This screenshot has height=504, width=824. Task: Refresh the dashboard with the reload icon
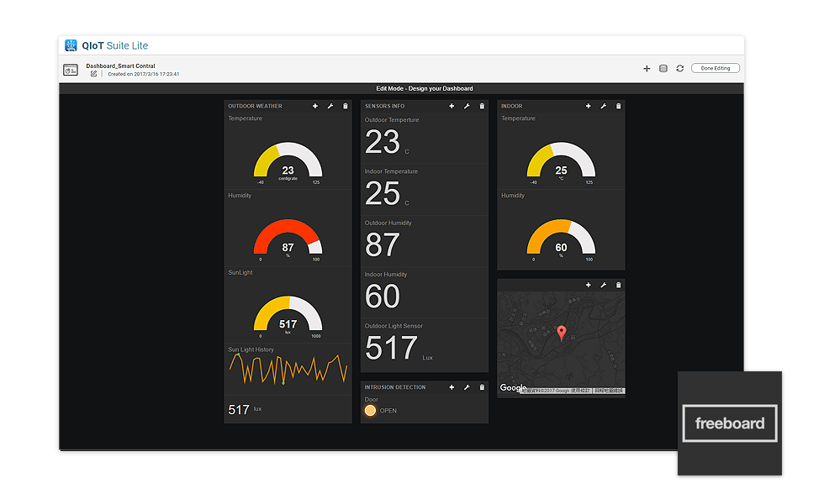point(679,68)
